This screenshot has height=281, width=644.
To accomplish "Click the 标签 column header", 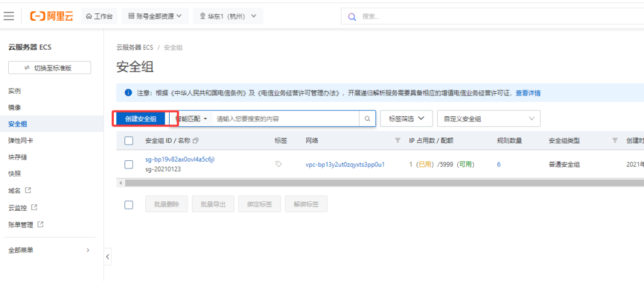I will pos(281,141).
